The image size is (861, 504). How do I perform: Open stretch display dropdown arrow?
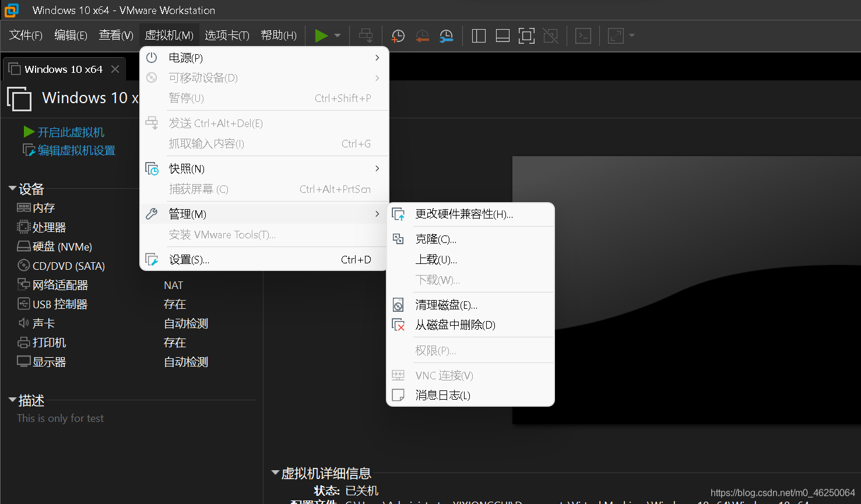632,36
